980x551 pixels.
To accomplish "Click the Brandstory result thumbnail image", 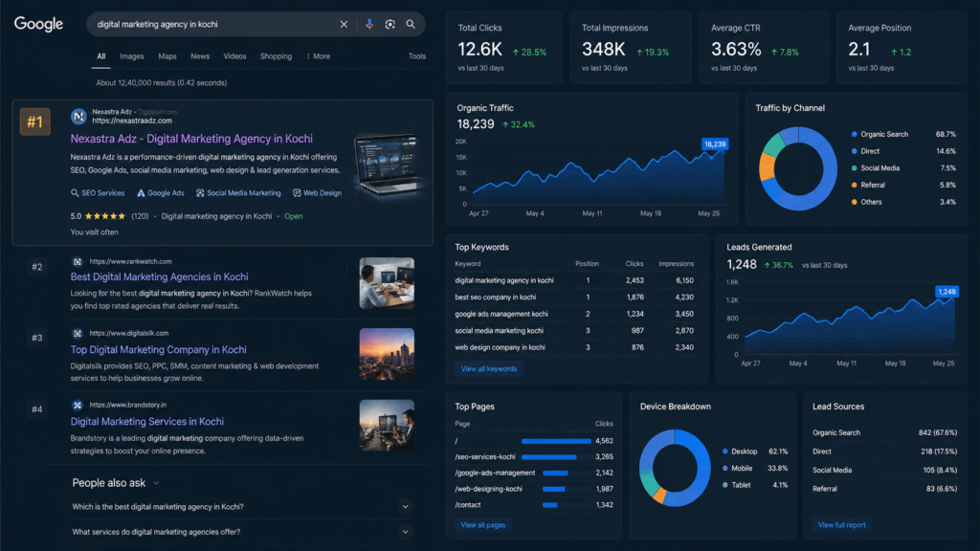I will 387,426.
